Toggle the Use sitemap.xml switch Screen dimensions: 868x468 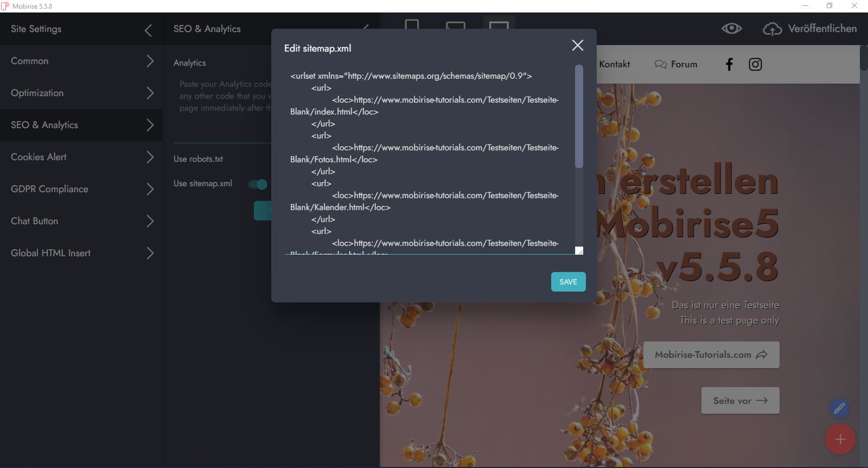258,185
